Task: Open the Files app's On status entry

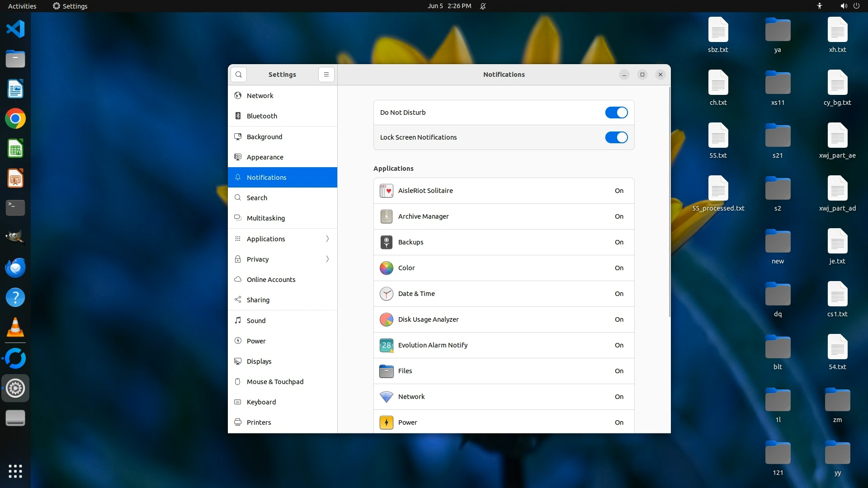Action: (x=618, y=371)
